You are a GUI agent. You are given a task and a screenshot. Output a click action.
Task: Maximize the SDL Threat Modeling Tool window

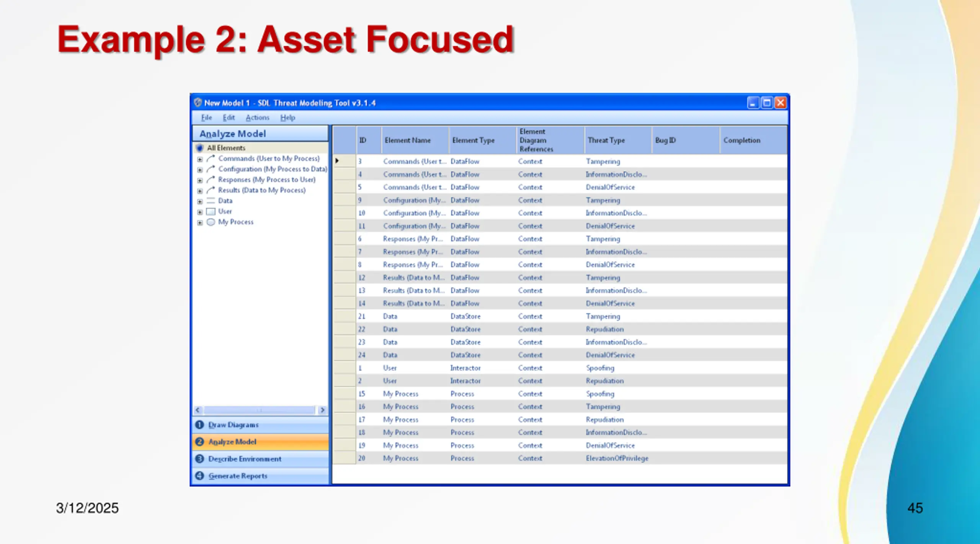(x=767, y=103)
